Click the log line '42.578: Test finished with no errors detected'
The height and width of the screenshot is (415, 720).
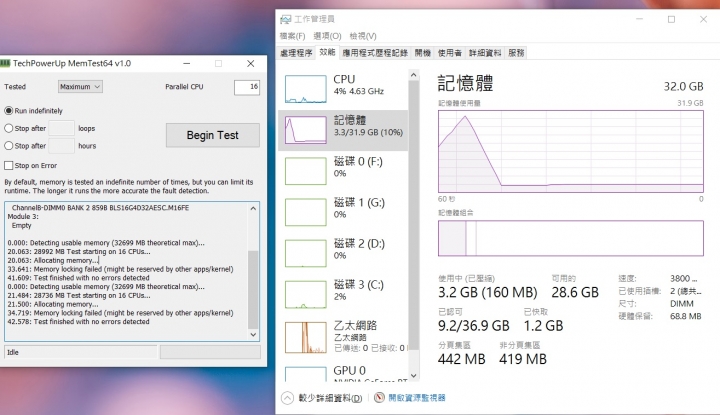point(79,322)
